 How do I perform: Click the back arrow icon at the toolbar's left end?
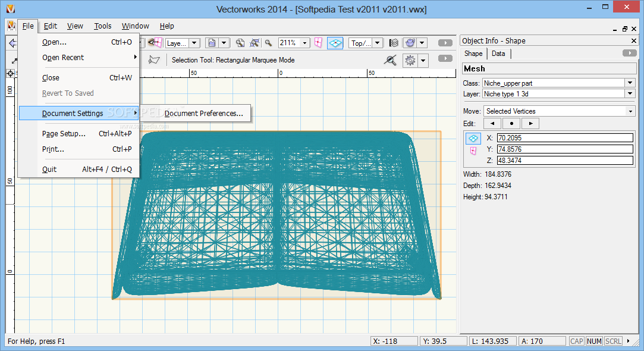[x=12, y=43]
